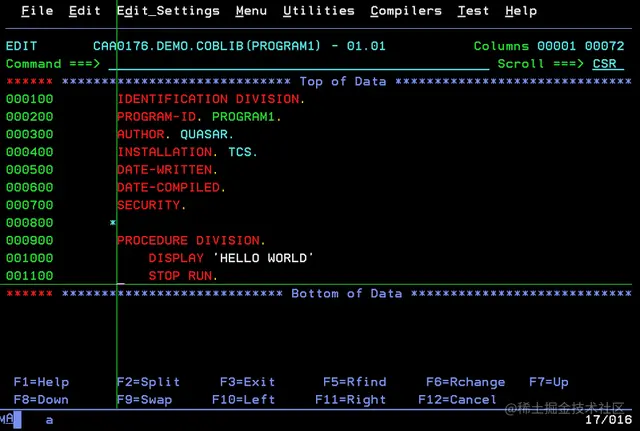This screenshot has width=640, height=431.
Task: Click line number 000500
Action: pos(29,170)
